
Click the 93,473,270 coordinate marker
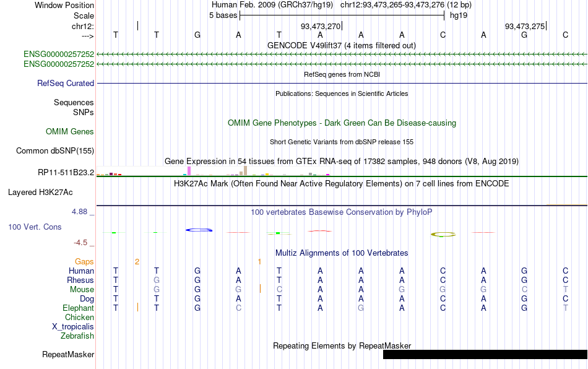pyautogui.click(x=321, y=26)
